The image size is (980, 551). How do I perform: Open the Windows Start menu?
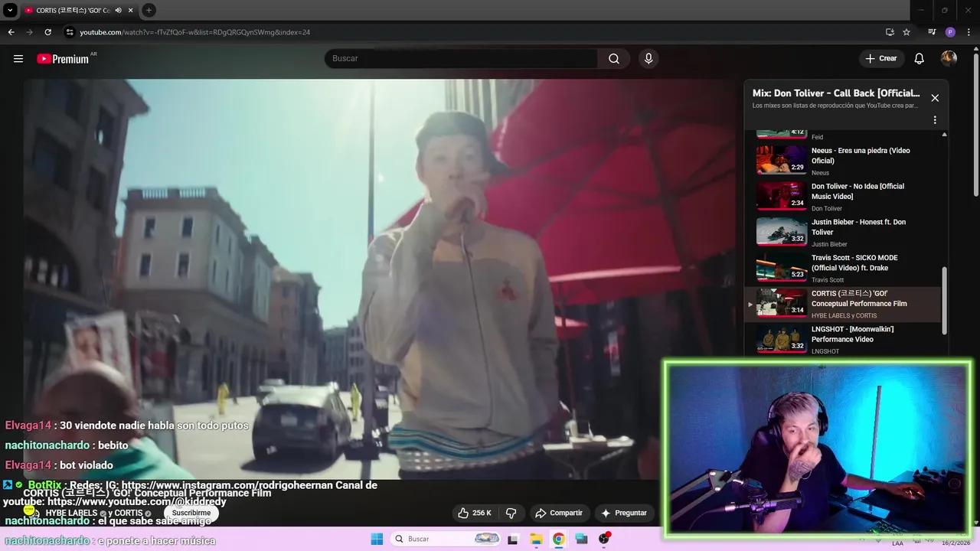[x=377, y=539]
